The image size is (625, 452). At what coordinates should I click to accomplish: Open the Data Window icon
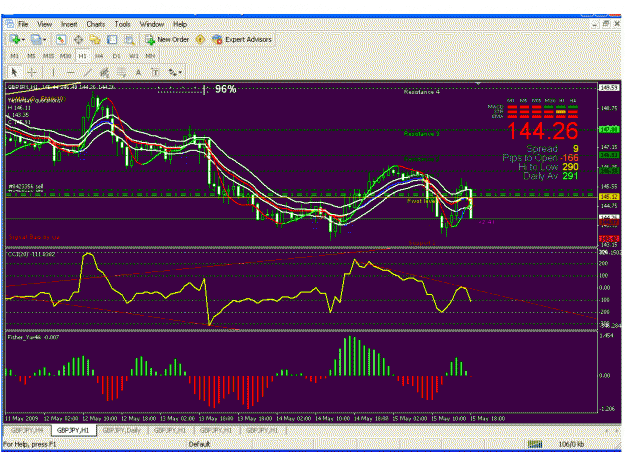click(x=78, y=39)
